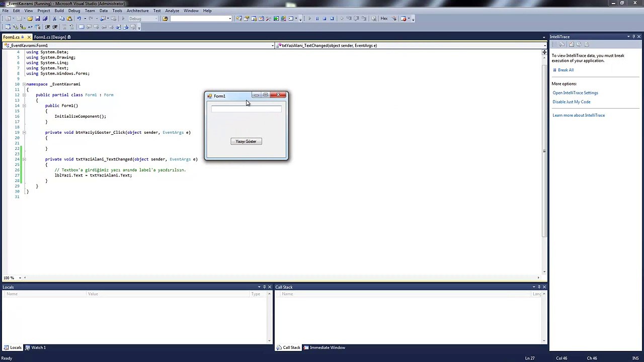This screenshot has width=644, height=362.
Task: Open Toolbox with the crossed tools icon
Action: click(268, 19)
